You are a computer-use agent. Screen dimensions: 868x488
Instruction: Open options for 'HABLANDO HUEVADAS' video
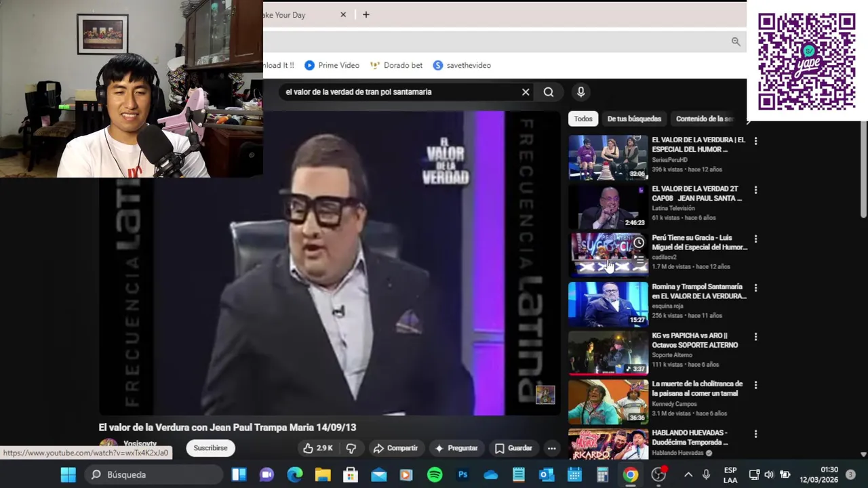pos(755,434)
